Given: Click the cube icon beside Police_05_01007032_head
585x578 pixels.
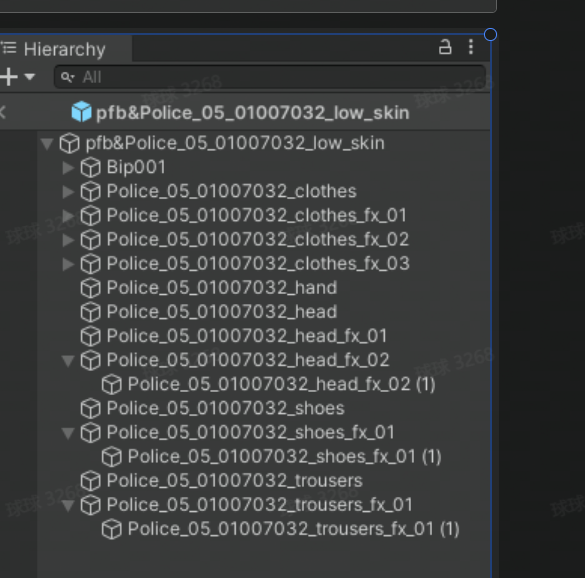Looking at the screenshot, I should tap(91, 312).
